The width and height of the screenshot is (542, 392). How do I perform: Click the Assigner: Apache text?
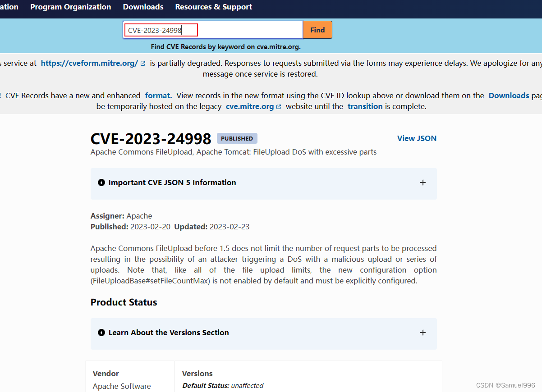[x=121, y=216]
